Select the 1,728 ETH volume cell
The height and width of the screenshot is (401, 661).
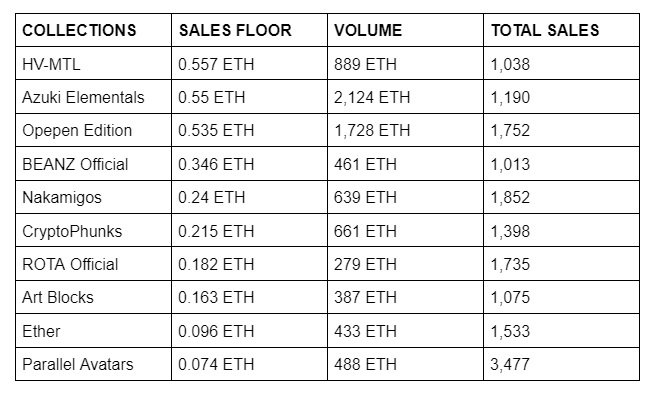(x=372, y=131)
